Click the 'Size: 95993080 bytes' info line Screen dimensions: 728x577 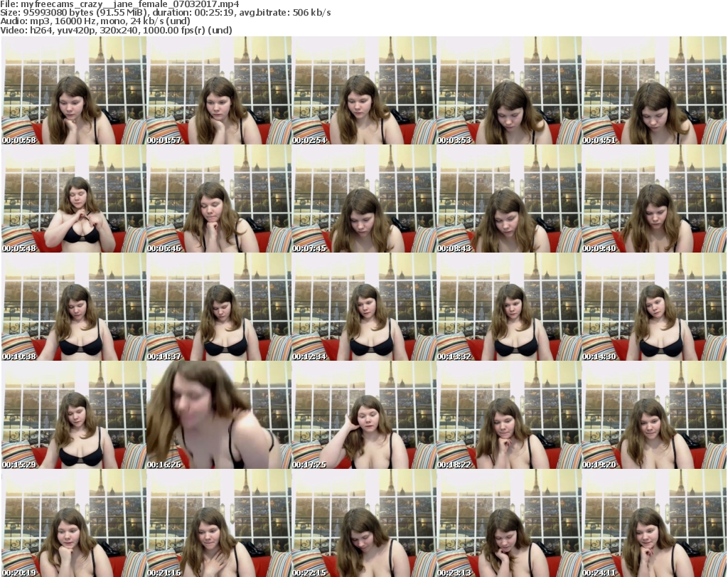pyautogui.click(x=165, y=13)
